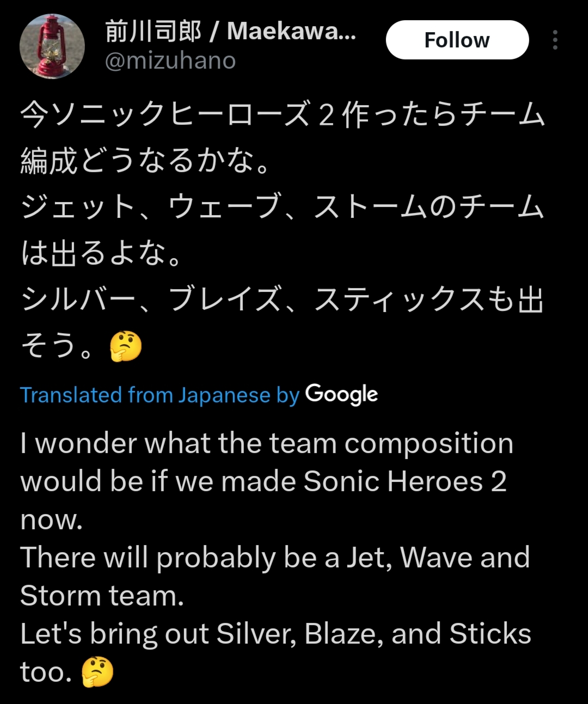Click the は出るよな。 text line
The height and width of the screenshot is (704, 588).
pyautogui.click(x=101, y=253)
